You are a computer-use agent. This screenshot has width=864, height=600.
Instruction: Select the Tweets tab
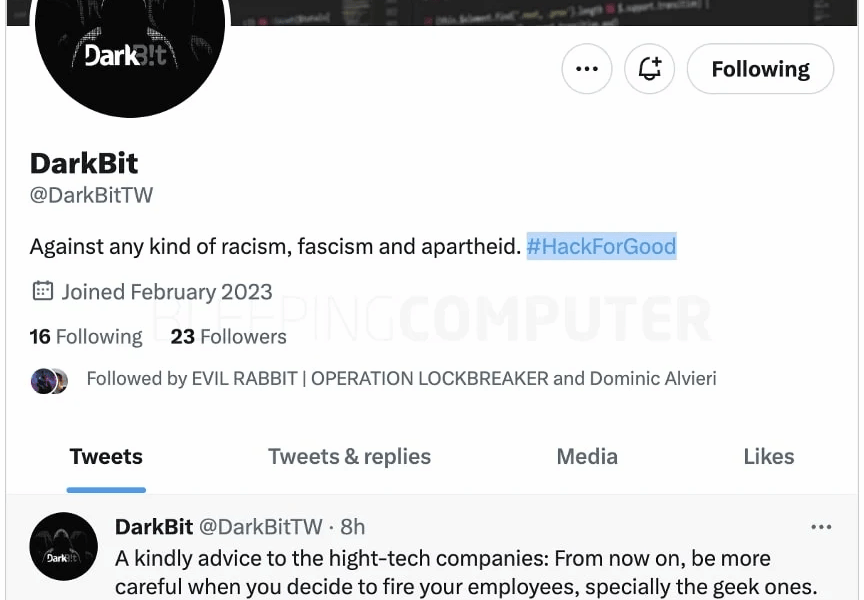pyautogui.click(x=106, y=457)
